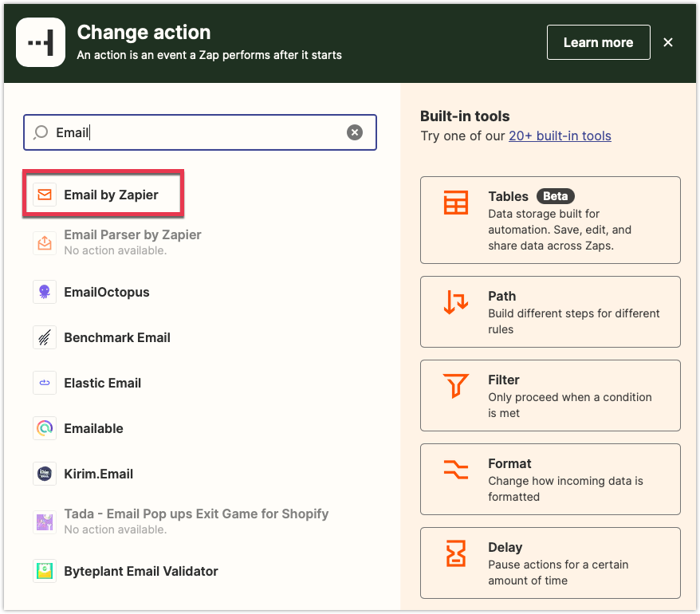Image resolution: width=700 pixels, height=614 pixels.
Task: Open the Tables built-in tool card
Action: (550, 220)
